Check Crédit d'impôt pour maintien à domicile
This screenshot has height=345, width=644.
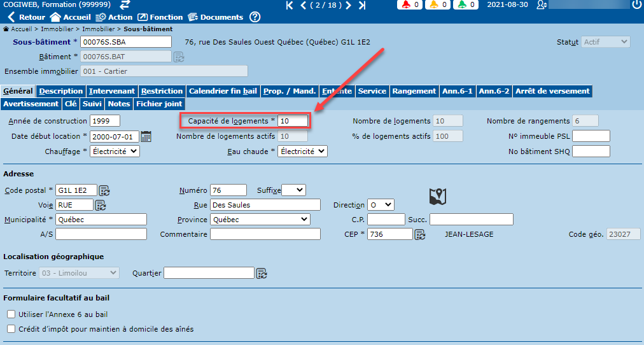pyautogui.click(x=11, y=329)
